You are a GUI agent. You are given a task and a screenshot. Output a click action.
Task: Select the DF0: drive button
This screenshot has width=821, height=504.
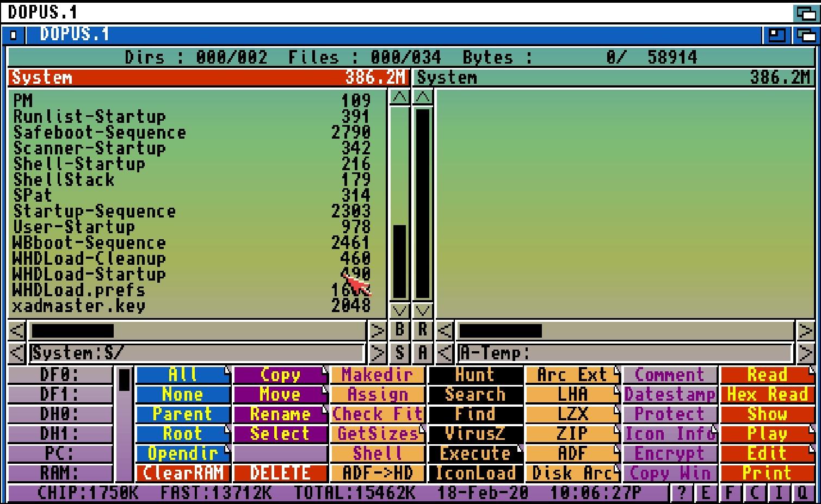pyautogui.click(x=60, y=375)
